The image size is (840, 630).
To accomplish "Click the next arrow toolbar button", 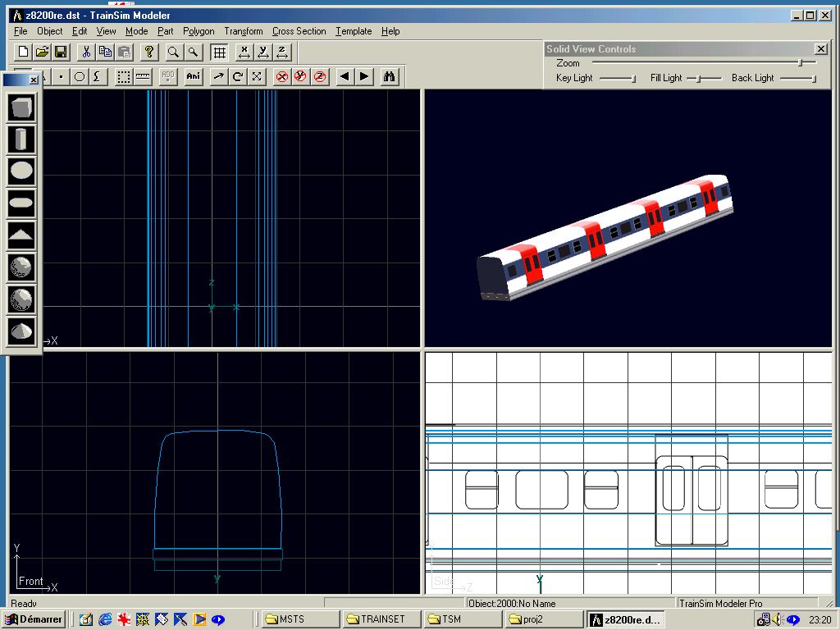I will [364, 76].
